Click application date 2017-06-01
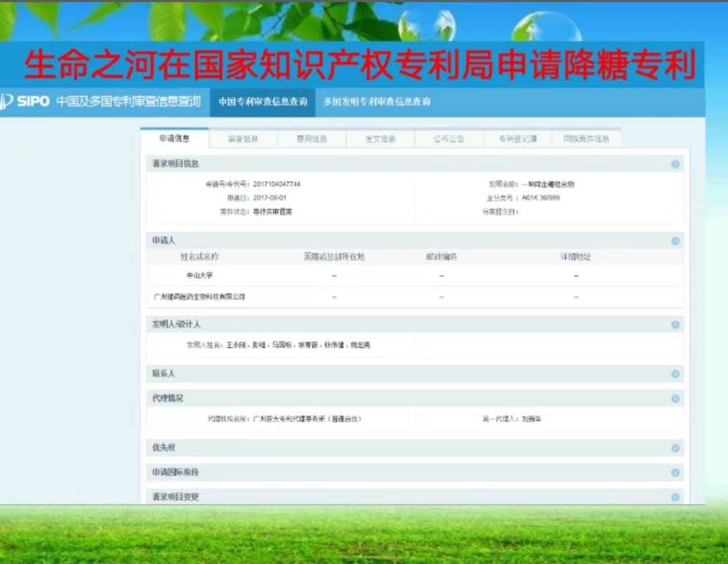This screenshot has height=564, width=728. pyautogui.click(x=270, y=198)
